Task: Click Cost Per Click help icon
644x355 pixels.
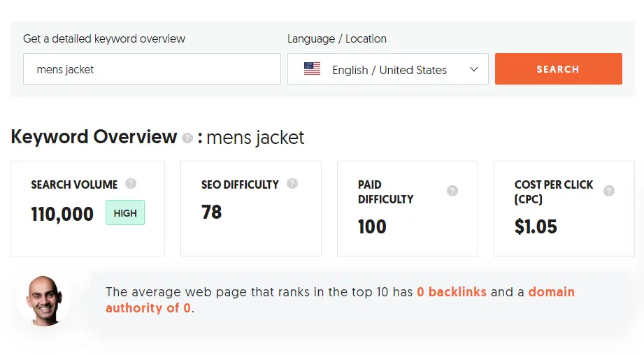Action: coord(609,191)
